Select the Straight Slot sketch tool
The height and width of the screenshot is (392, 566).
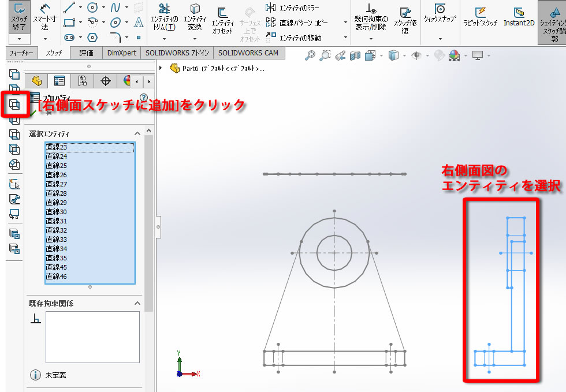69,37
